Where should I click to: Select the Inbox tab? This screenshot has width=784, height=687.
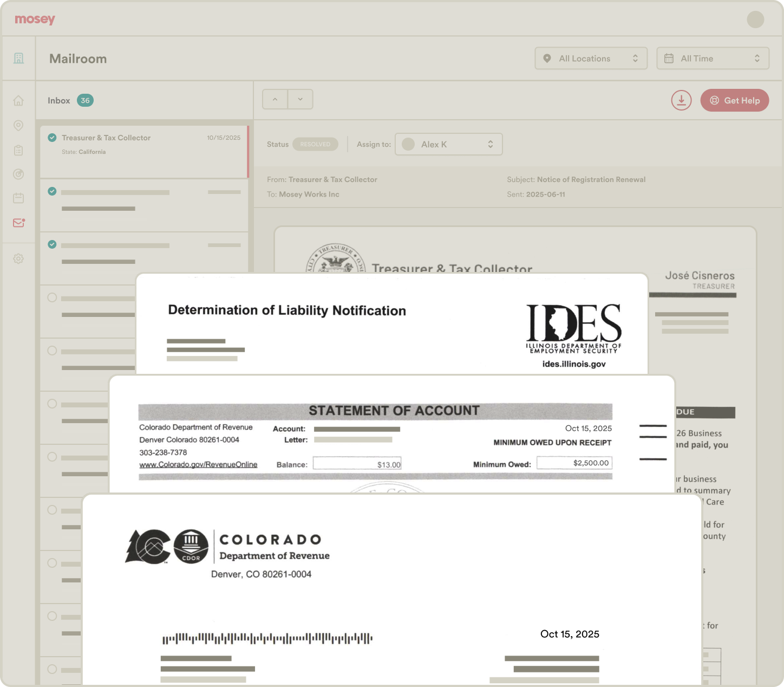point(59,100)
